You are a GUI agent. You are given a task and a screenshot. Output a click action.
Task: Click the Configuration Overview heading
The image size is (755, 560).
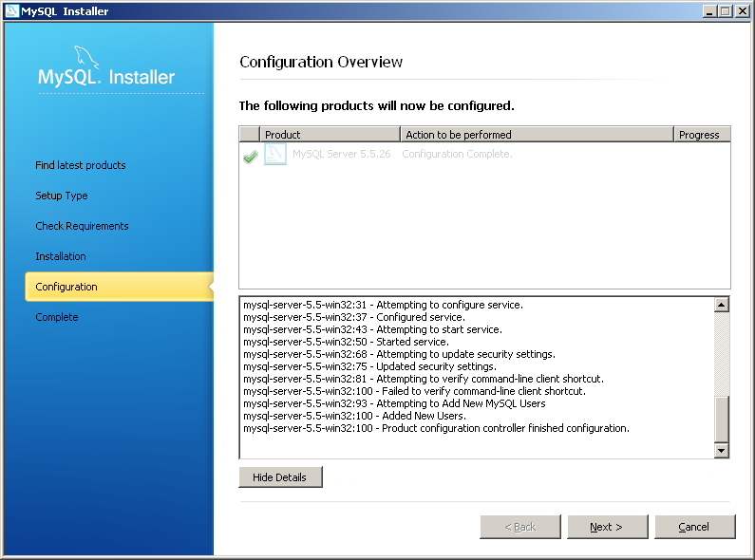pos(321,62)
